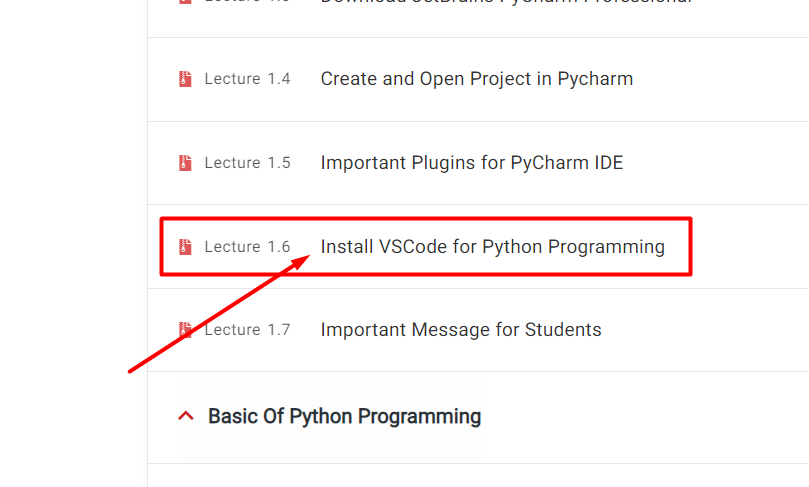Click the 'Lecture 1.5' label
The height and width of the screenshot is (487, 809).
point(248,163)
